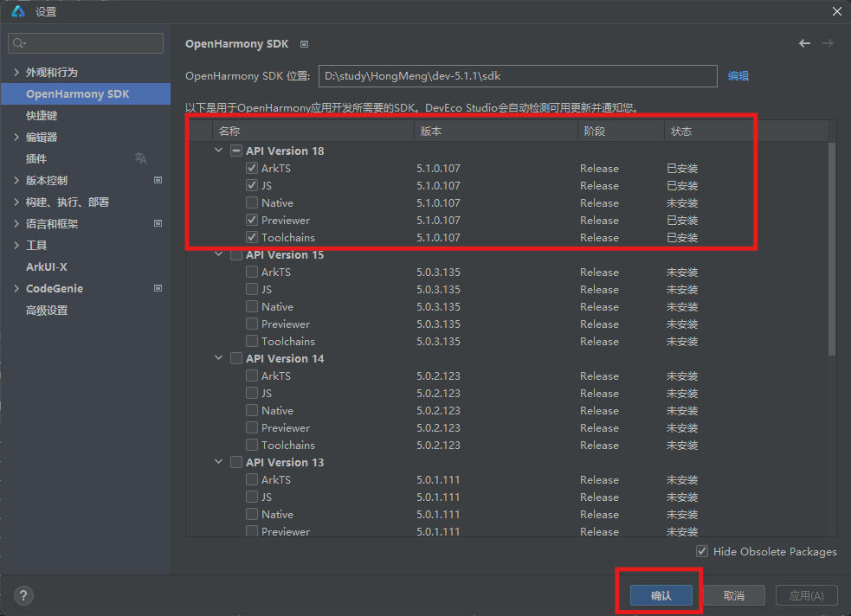Click the DevEco Studio logo icon
The height and width of the screenshot is (616, 851).
coord(18,11)
